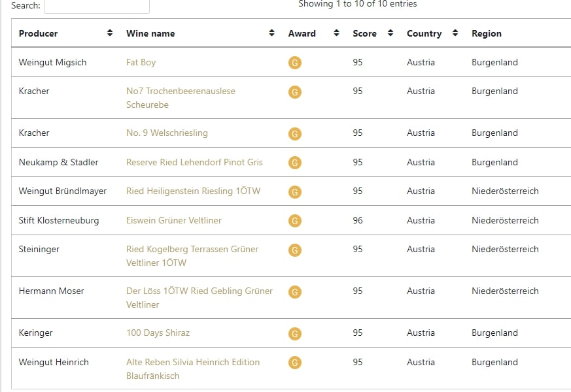
Task: Open Alte Reben Silvia Heinrich Edition link
Action: [193, 369]
